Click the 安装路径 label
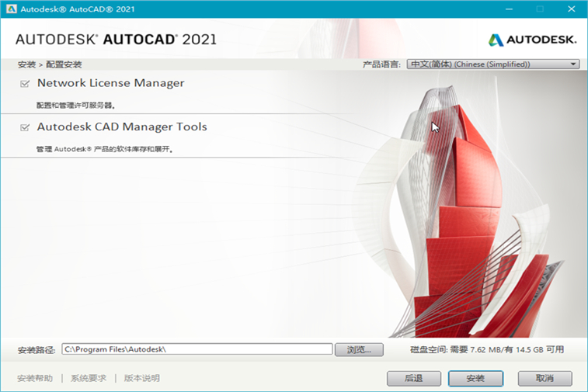Image resolution: width=588 pixels, height=392 pixels. [x=37, y=350]
